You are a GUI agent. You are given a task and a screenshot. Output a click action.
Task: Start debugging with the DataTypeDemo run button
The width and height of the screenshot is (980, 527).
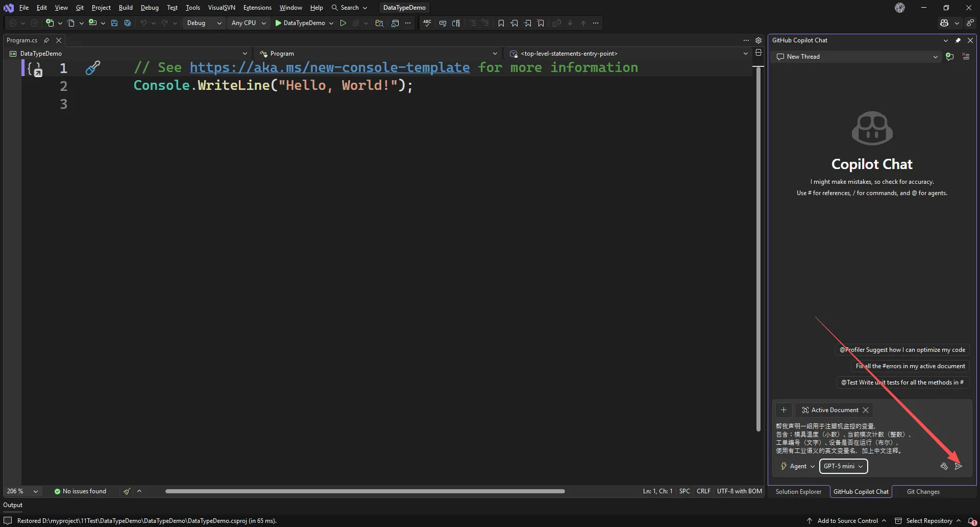coord(300,23)
